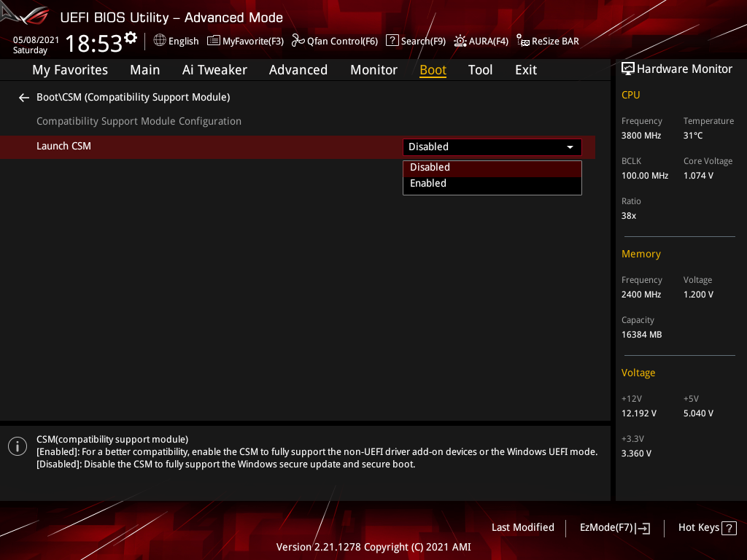The width and height of the screenshot is (747, 560).
Task: Click the ReSize BAR icon
Action: (x=523, y=41)
